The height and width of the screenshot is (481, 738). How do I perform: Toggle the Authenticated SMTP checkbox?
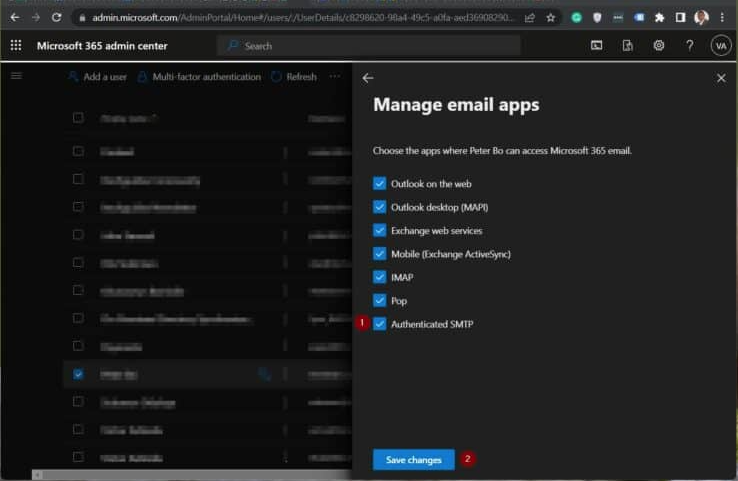click(379, 324)
